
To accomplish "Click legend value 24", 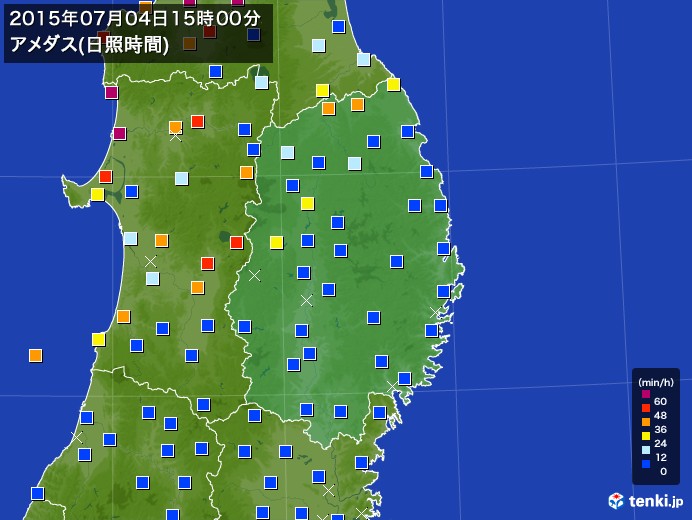I will tap(660, 443).
